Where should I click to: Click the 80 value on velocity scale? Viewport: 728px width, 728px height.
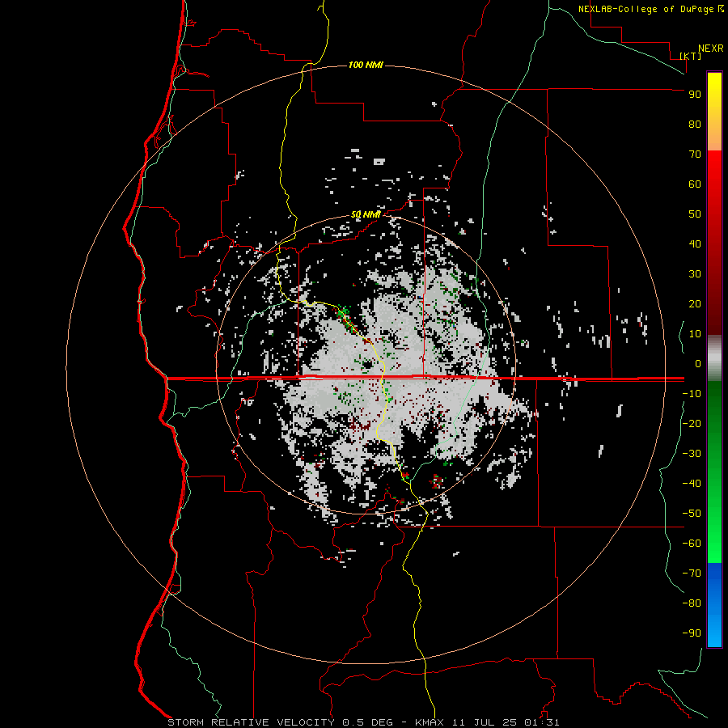[x=695, y=125]
